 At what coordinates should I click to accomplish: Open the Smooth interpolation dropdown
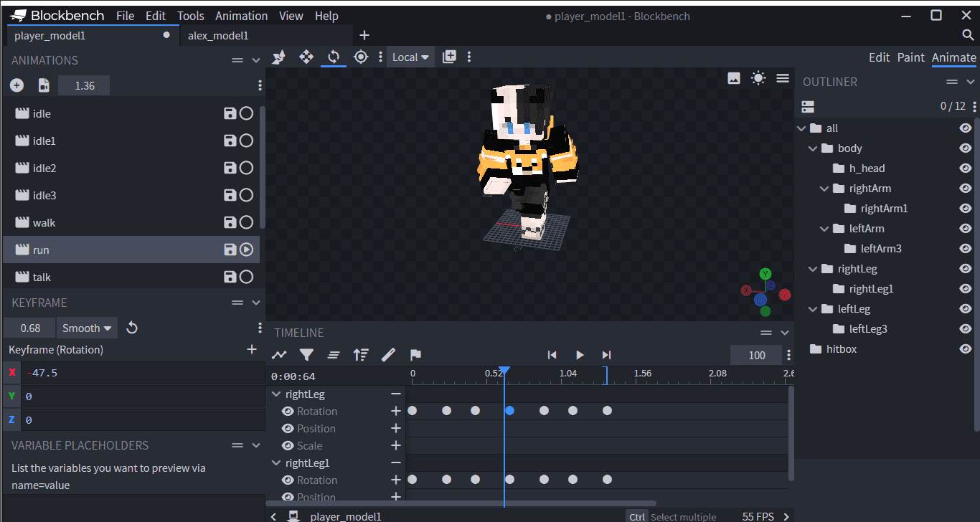pyautogui.click(x=87, y=328)
